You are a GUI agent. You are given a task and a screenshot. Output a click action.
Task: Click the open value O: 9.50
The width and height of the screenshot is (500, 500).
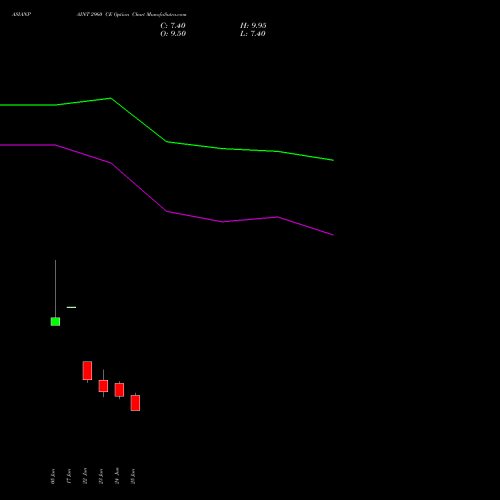(x=173, y=34)
